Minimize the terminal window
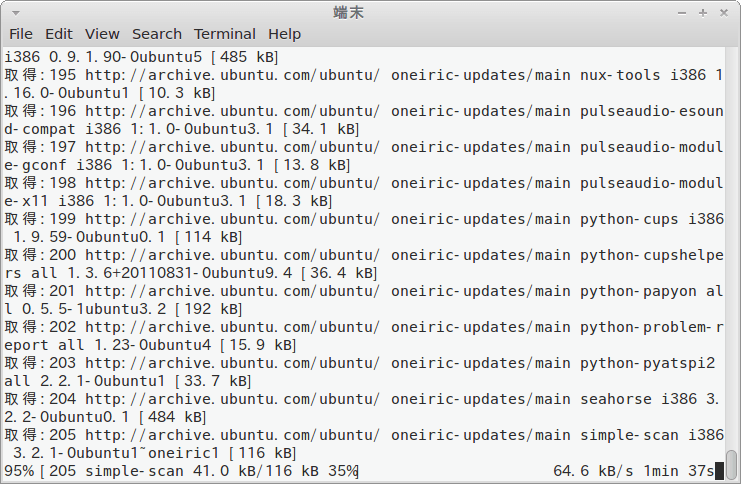The height and width of the screenshot is (484, 741). tap(681, 13)
